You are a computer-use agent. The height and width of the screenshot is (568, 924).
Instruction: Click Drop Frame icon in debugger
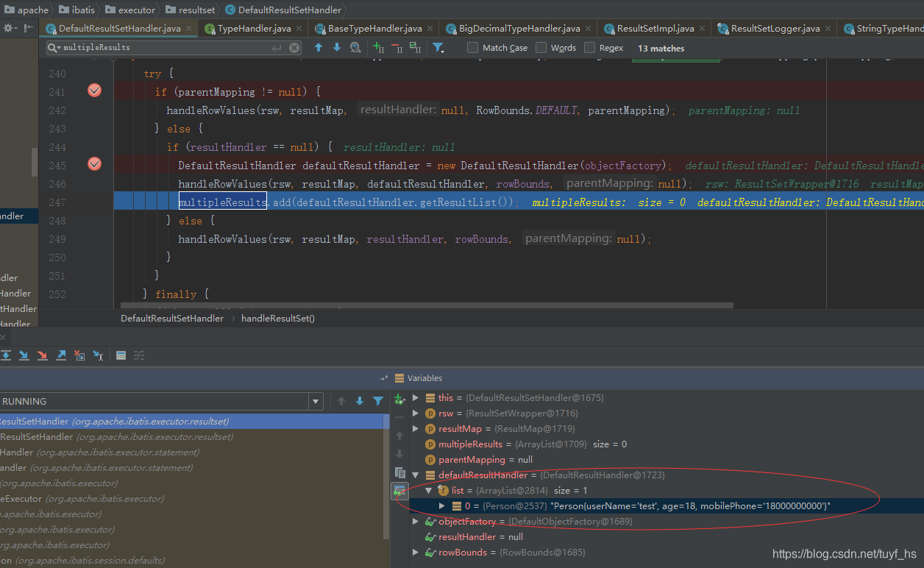click(79, 355)
